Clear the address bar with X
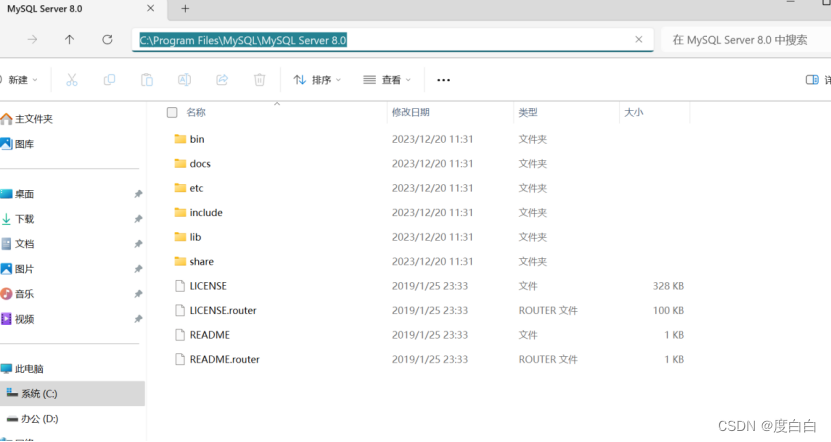 point(639,40)
